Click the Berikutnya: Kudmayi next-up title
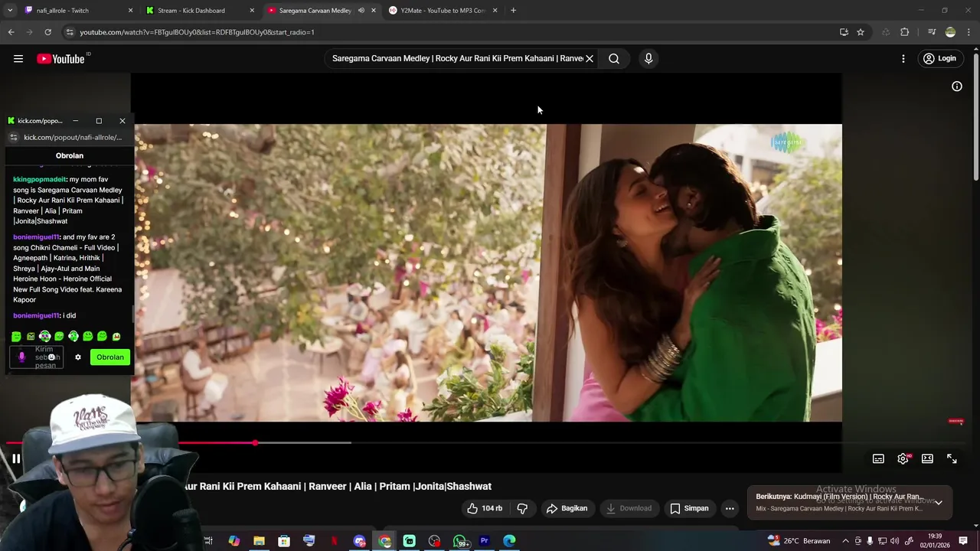 pyautogui.click(x=839, y=497)
